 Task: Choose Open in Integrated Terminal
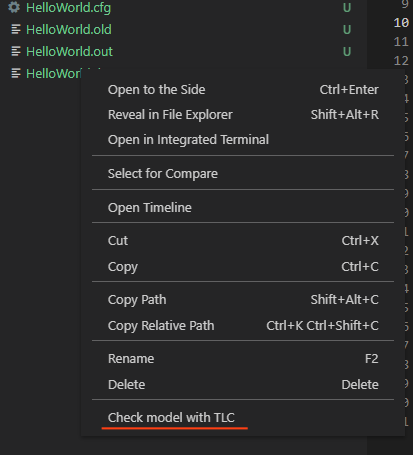tap(243, 140)
